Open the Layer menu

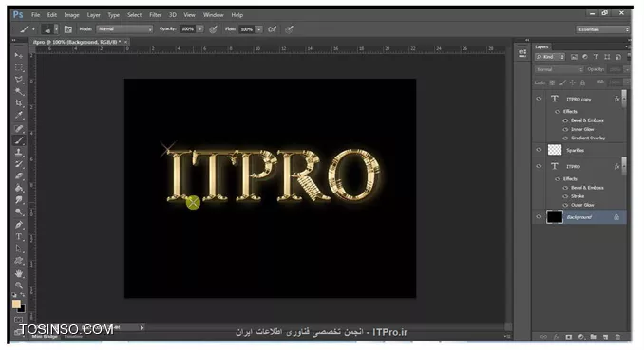coord(93,15)
